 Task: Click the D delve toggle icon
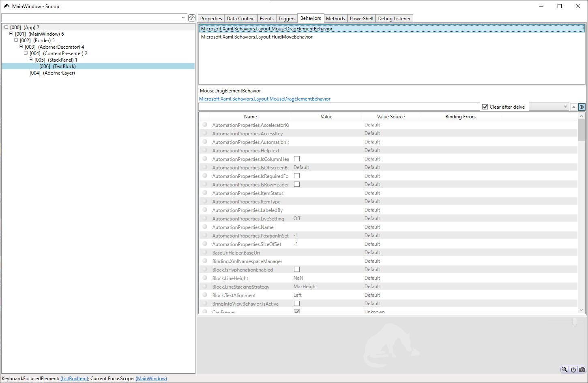[582, 107]
